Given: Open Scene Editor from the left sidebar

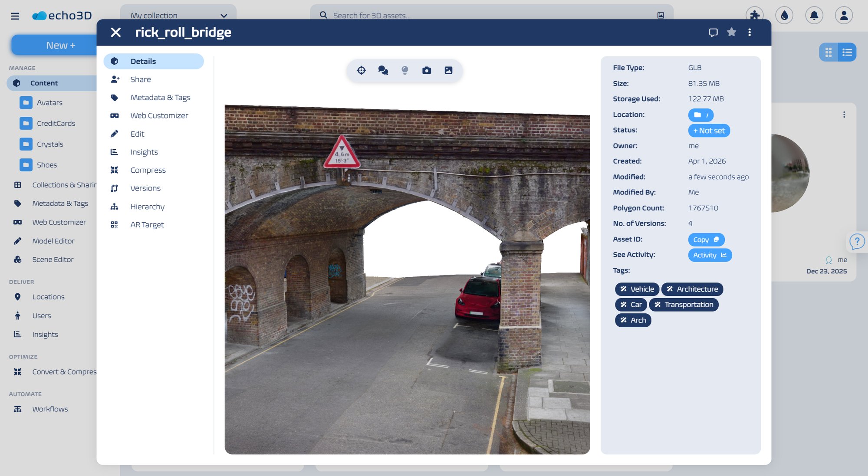Looking at the screenshot, I should 53,259.
